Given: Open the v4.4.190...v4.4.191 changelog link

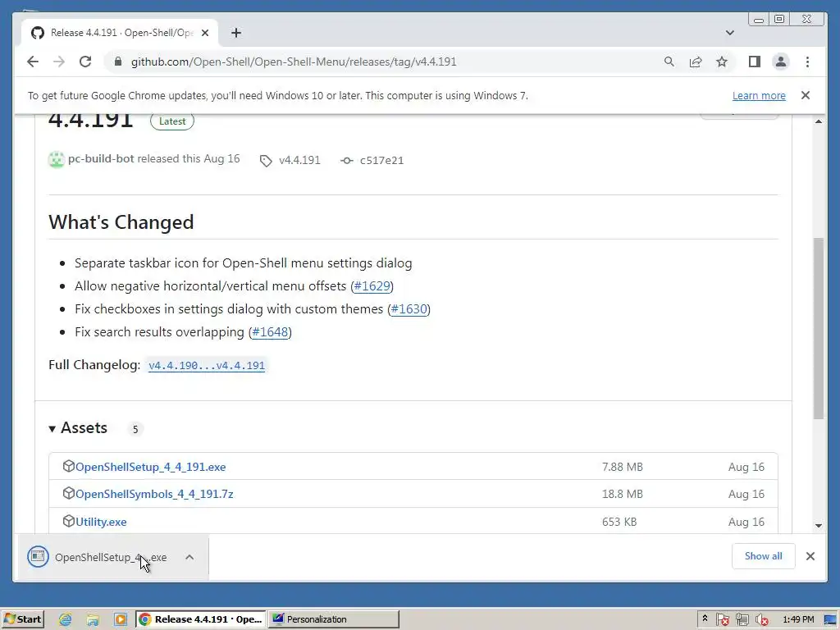Looking at the screenshot, I should coord(207,365).
